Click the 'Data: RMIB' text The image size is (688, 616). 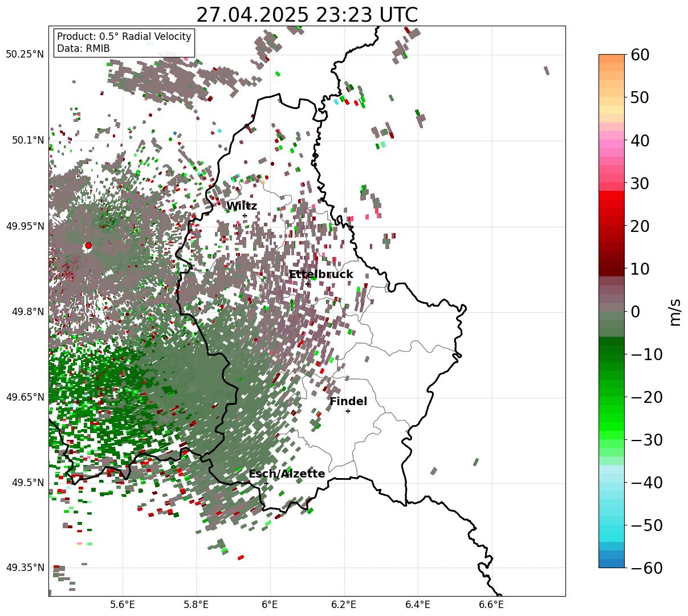(83, 48)
